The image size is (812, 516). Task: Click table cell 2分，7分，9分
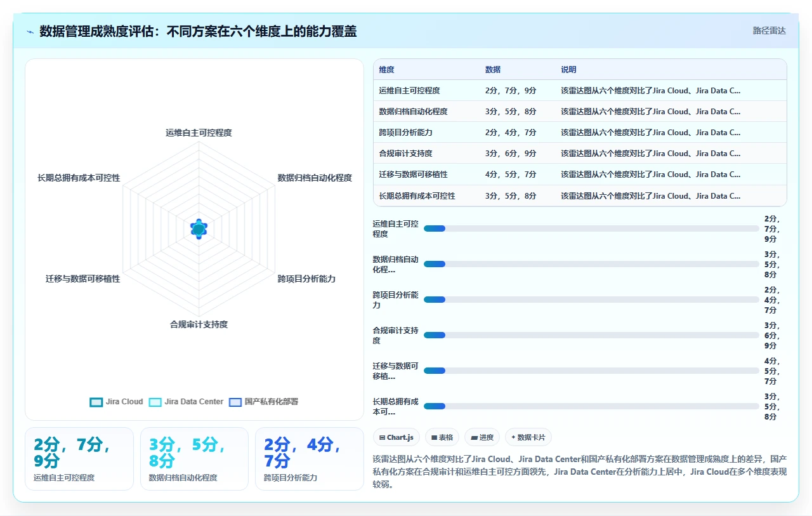click(511, 91)
